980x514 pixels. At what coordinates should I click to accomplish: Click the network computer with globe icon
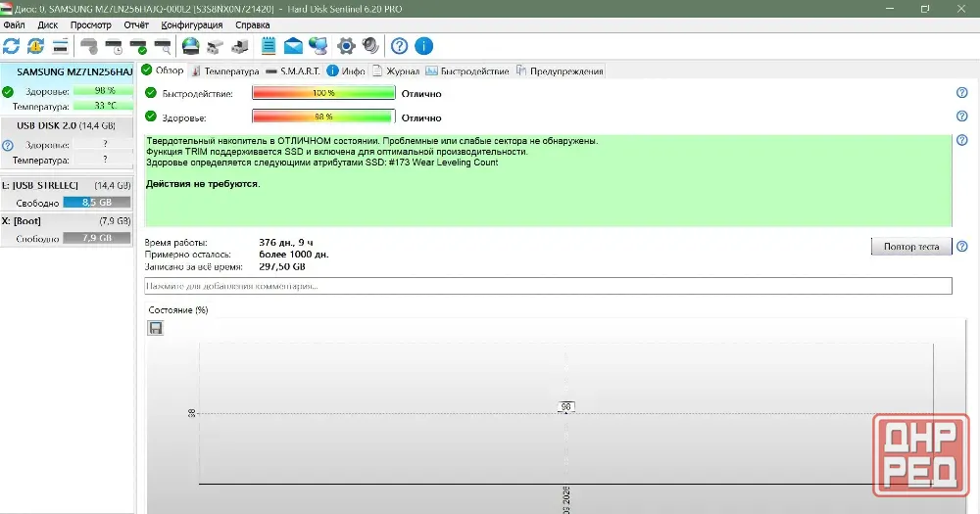click(x=318, y=46)
